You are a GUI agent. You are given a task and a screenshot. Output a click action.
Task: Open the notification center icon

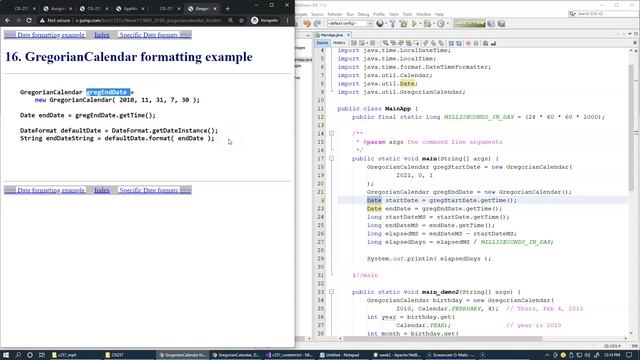630,355
